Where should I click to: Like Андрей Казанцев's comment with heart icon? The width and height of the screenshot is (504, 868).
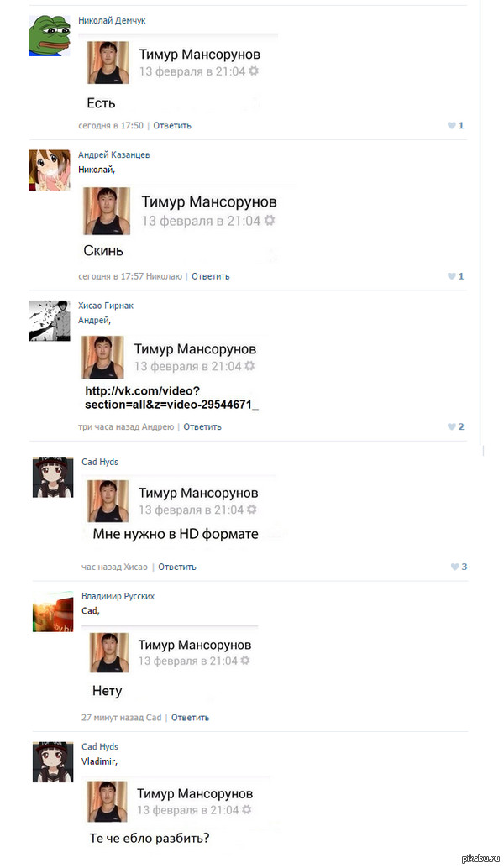(x=451, y=276)
